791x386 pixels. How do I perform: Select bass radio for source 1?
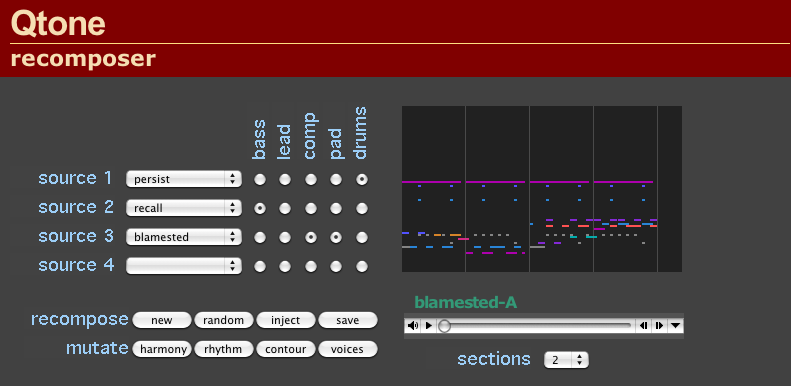point(260,179)
